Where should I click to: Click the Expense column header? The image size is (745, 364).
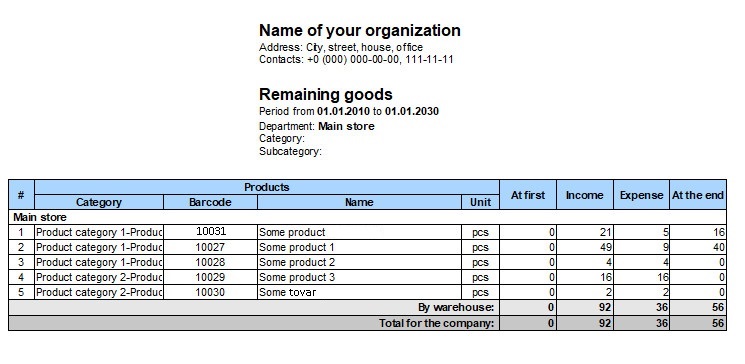641,195
